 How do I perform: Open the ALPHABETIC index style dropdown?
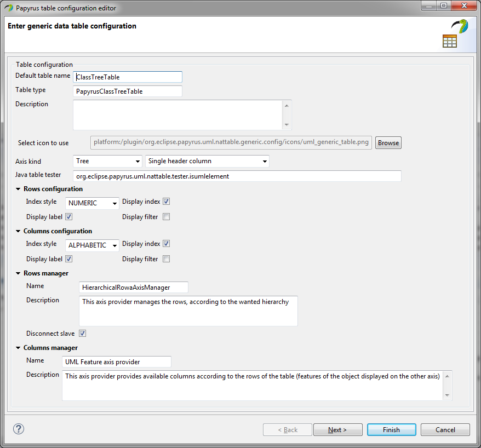coord(92,245)
